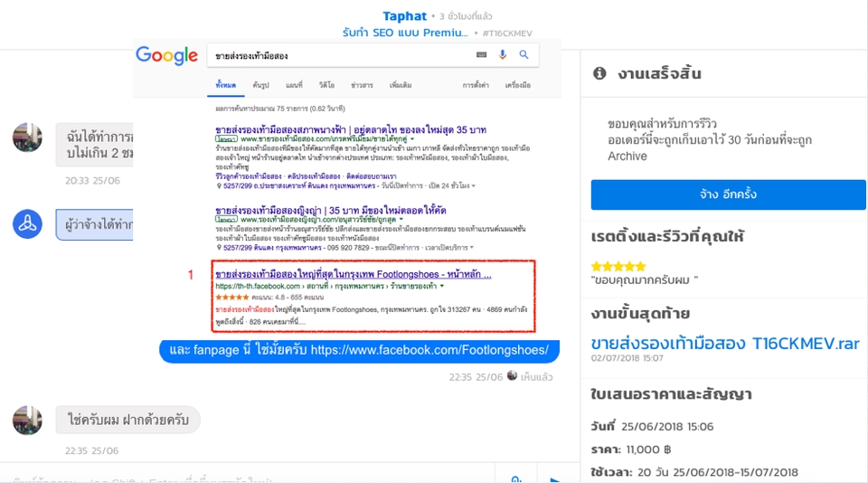Click the blue system avatar icon in chat

[26, 223]
